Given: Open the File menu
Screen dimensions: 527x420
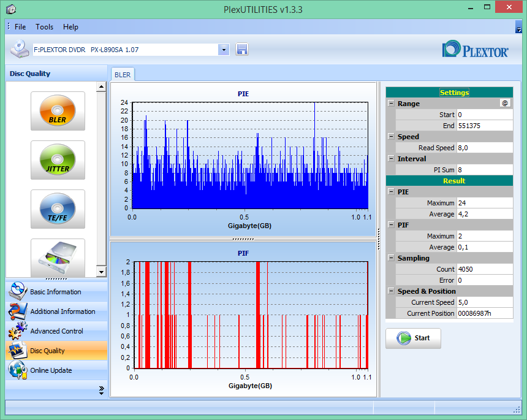Looking at the screenshot, I should click(20, 27).
